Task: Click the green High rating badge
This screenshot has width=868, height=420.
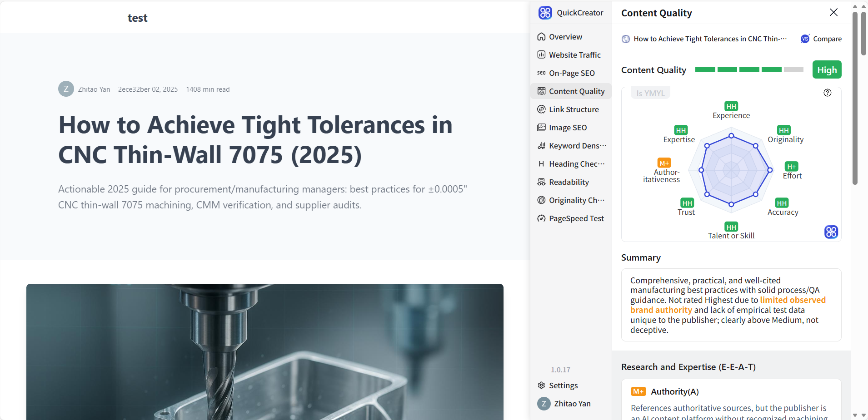Action: point(827,70)
